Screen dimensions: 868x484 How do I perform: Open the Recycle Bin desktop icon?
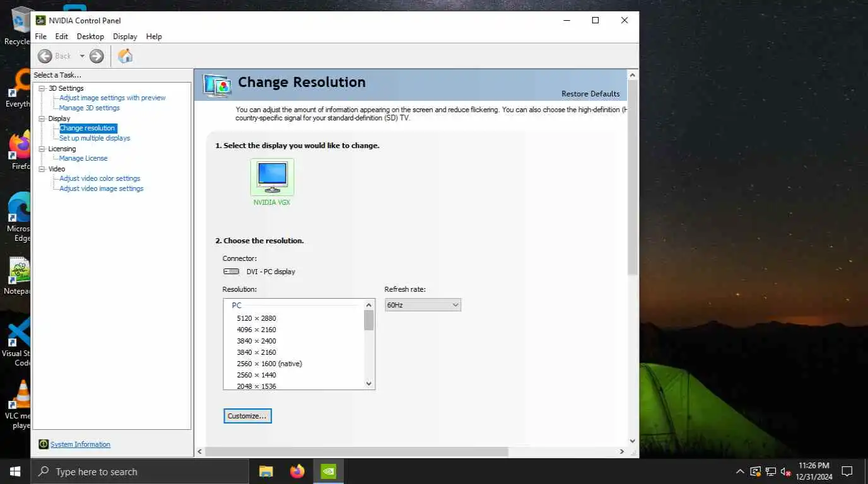click(x=18, y=26)
